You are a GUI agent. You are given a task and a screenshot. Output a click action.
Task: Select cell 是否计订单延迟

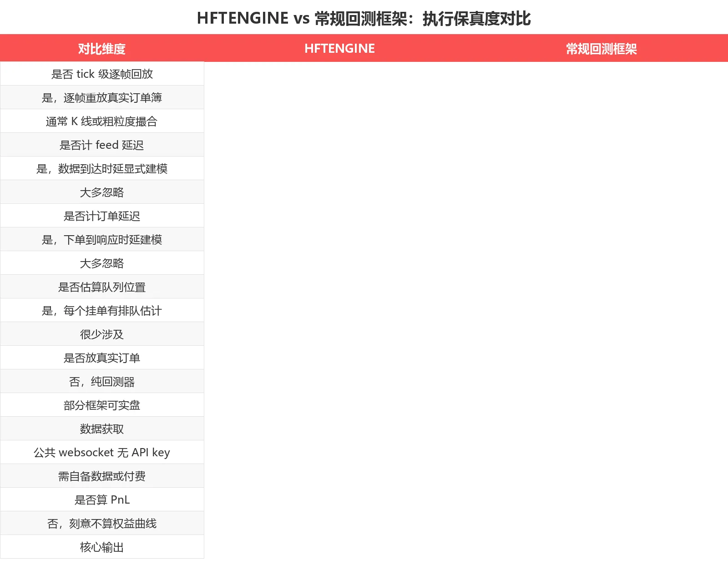(x=102, y=216)
